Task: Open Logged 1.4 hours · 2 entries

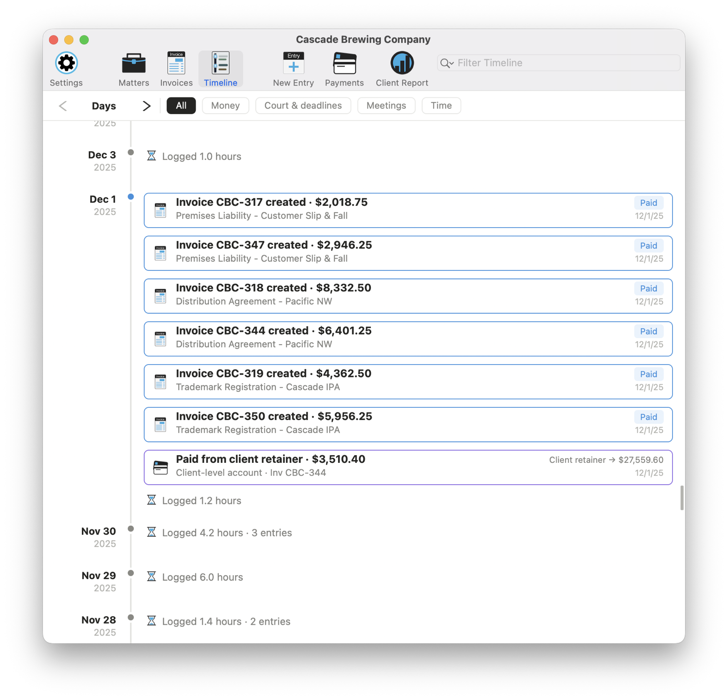Action: point(226,621)
